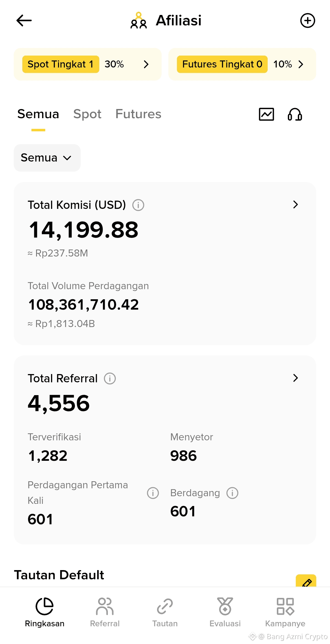This screenshot has width=330, height=644.
Task: Open Referral in bottom navigation
Action: tap(105, 612)
